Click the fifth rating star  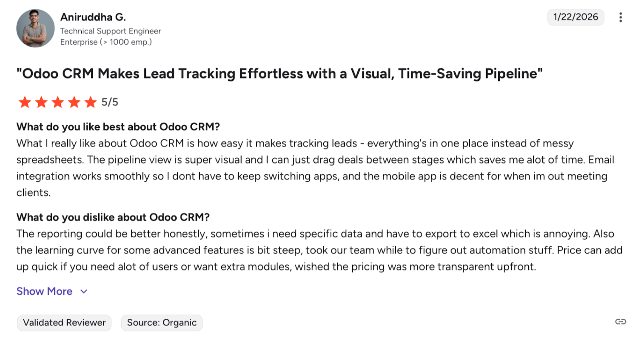[91, 102]
